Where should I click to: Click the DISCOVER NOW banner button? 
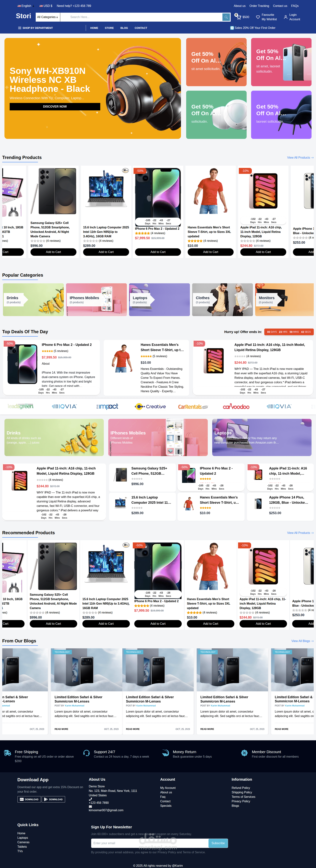point(55,106)
